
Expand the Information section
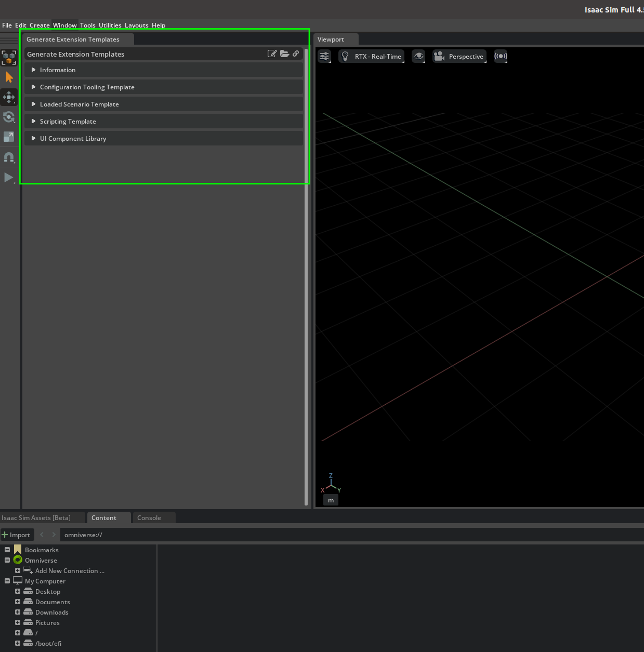[164, 70]
